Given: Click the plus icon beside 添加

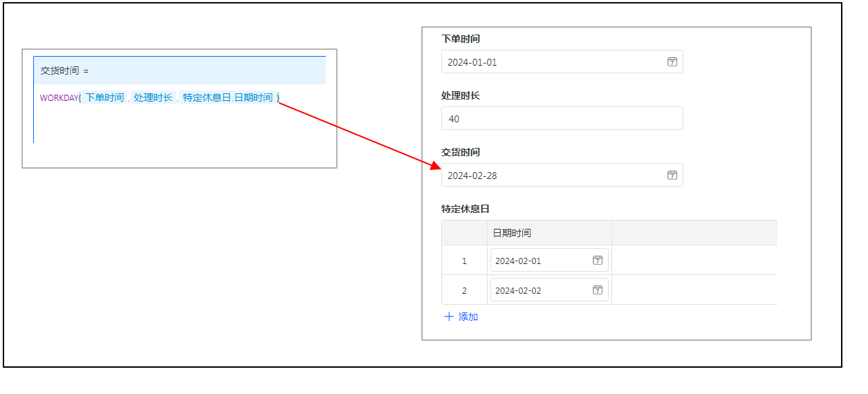Looking at the screenshot, I should (449, 317).
